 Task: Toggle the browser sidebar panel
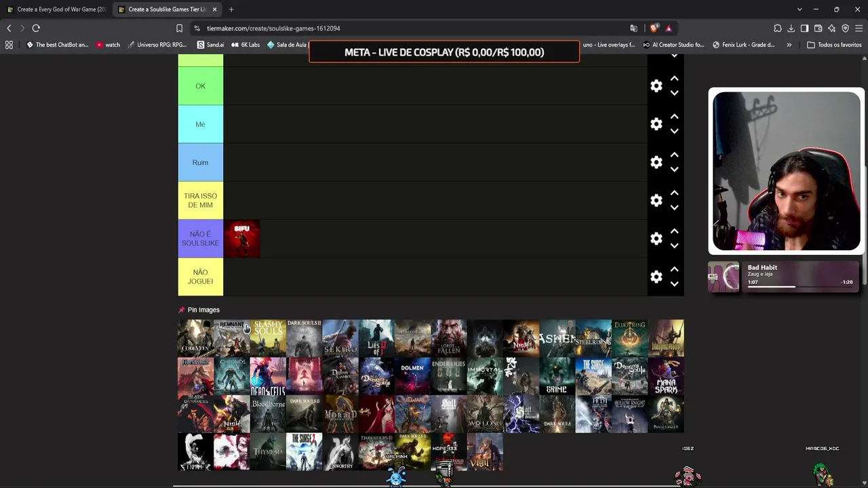click(804, 28)
